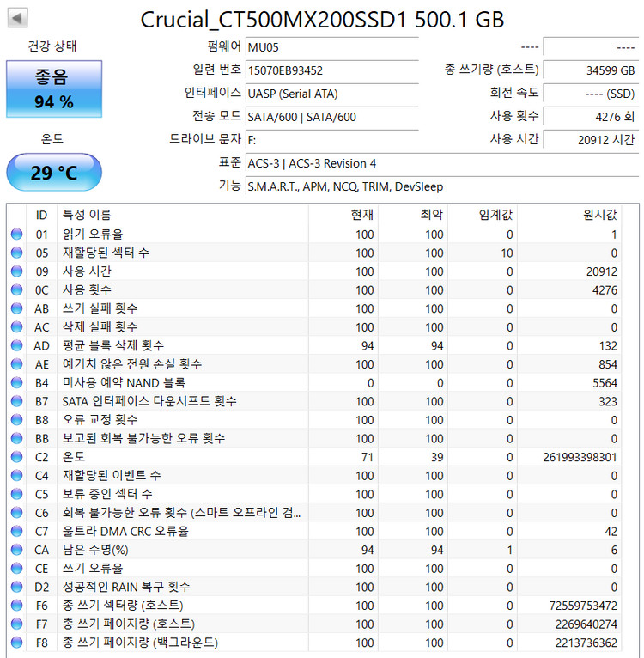Select the serial number field 15070EB93452

331,70
